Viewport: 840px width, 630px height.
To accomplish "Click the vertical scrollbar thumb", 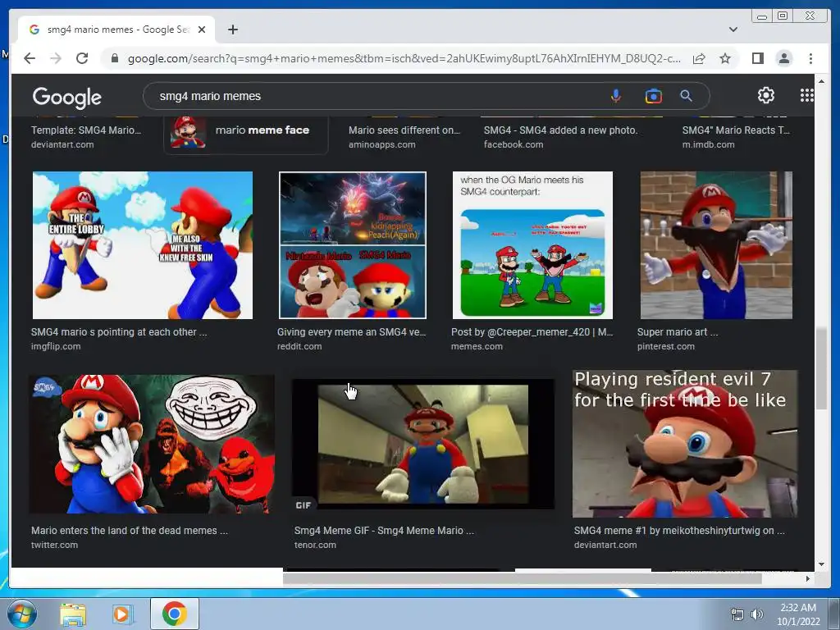I will click(821, 370).
